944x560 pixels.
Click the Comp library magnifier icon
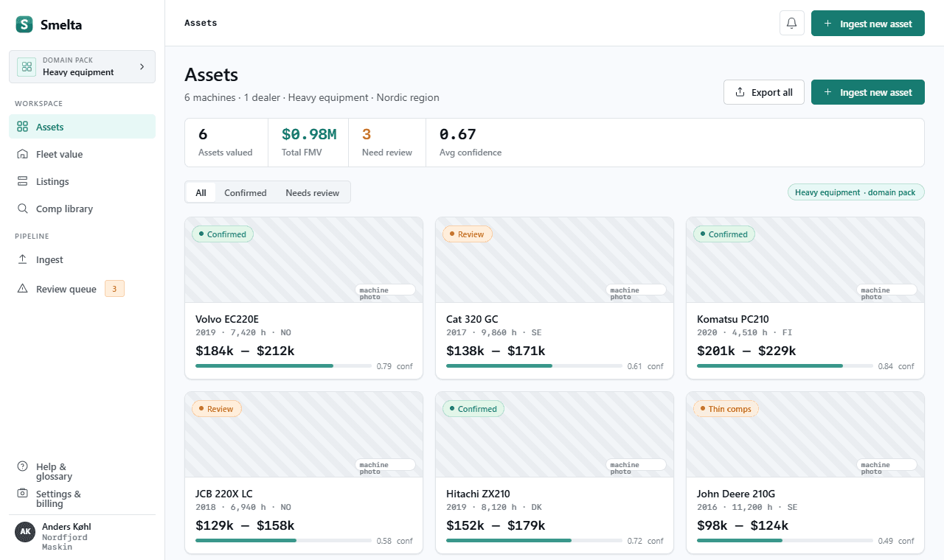pyautogui.click(x=23, y=209)
